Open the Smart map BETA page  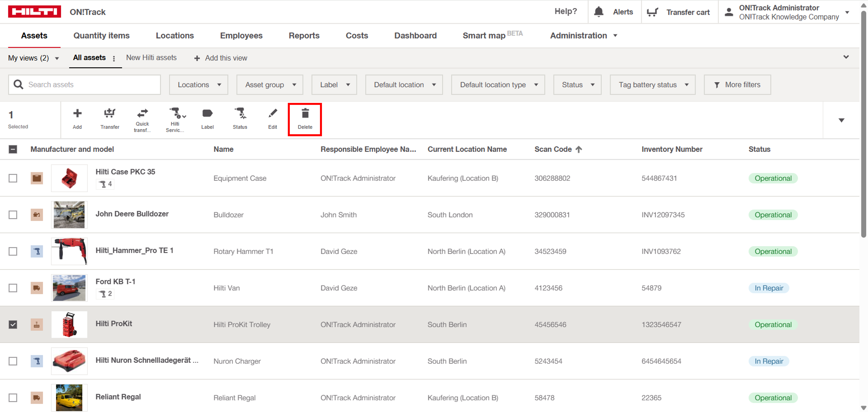tap(492, 35)
